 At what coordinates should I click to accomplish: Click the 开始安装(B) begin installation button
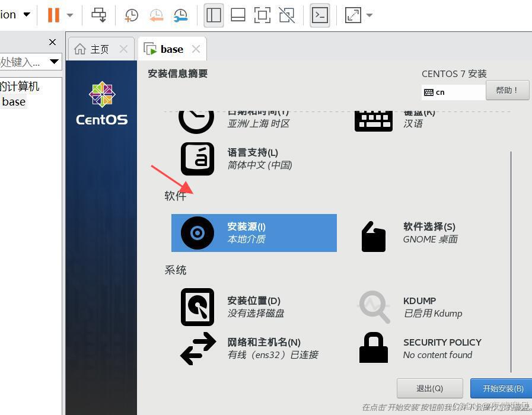[501, 388]
